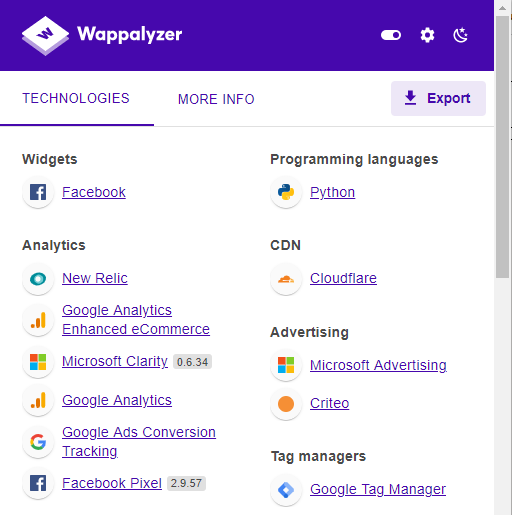The height and width of the screenshot is (515, 512).
Task: Click the New Relic icon
Action: [x=38, y=279]
